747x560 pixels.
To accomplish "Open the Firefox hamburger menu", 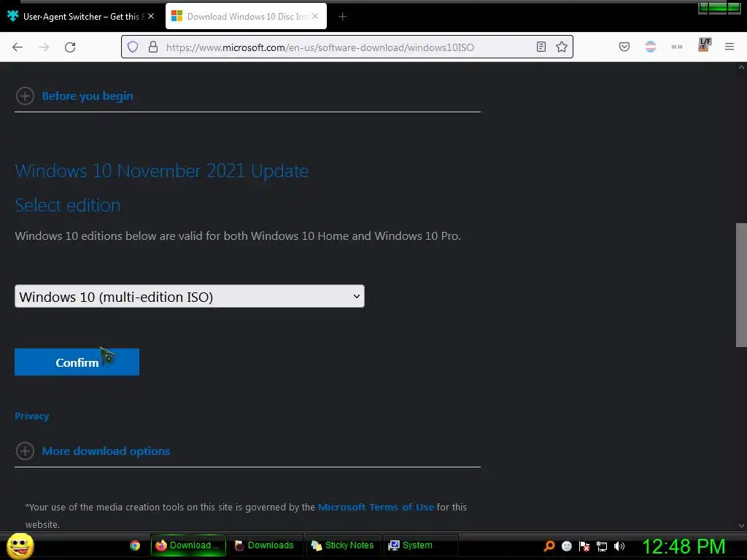I will 729,47.
